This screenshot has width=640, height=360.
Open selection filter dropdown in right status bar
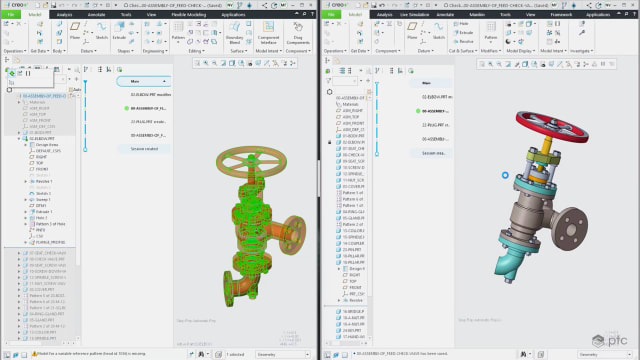pyautogui.click(x=604, y=354)
